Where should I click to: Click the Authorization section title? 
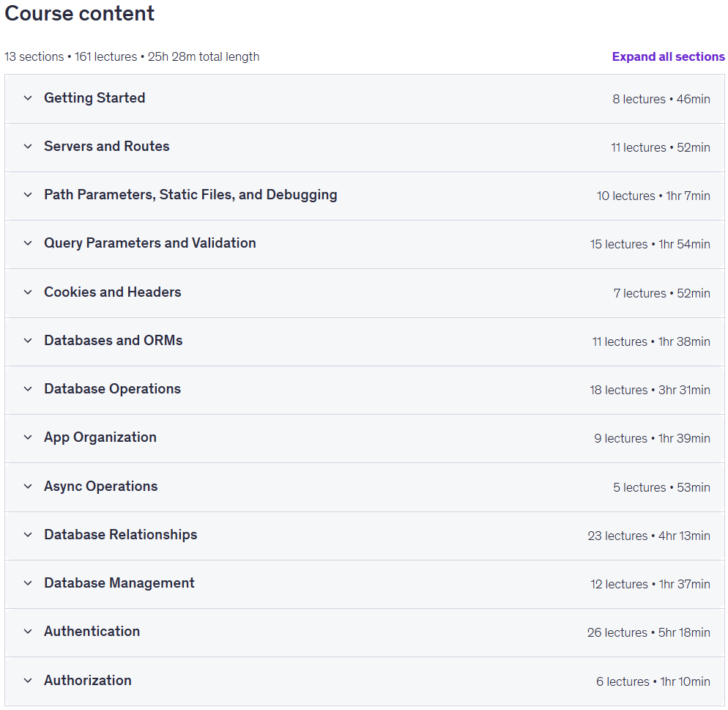tap(88, 680)
